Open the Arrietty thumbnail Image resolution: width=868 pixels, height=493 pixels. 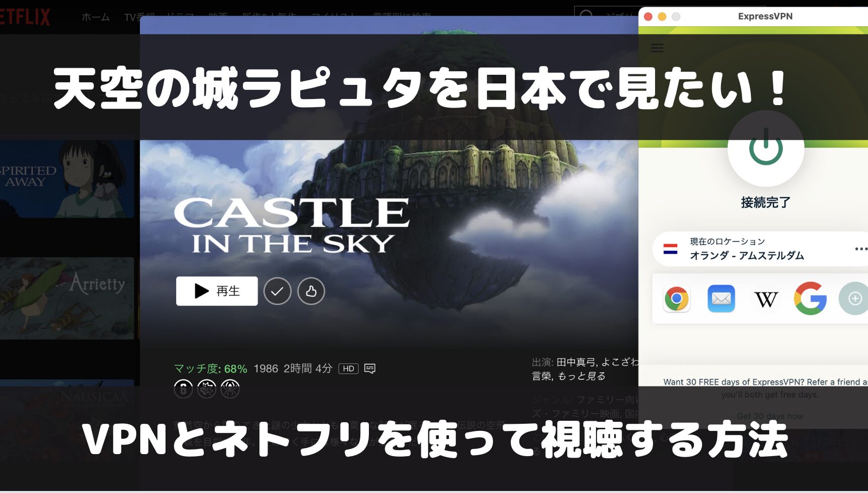[67, 298]
